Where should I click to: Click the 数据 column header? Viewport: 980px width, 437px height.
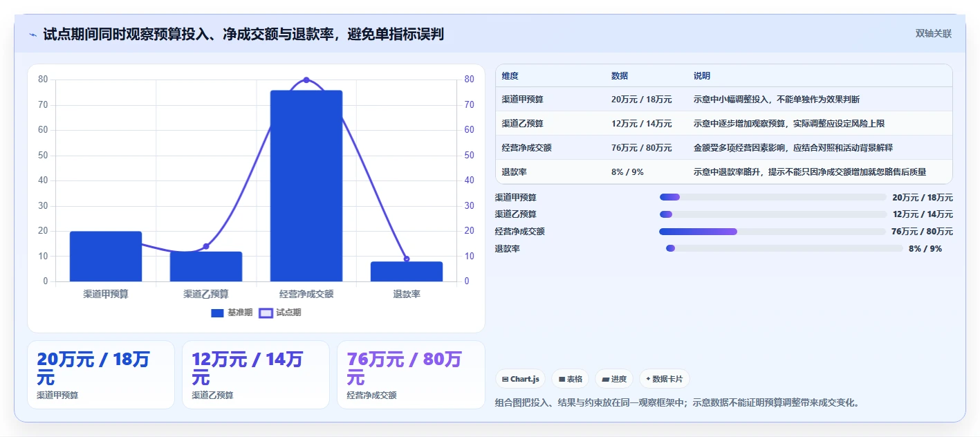click(x=620, y=76)
